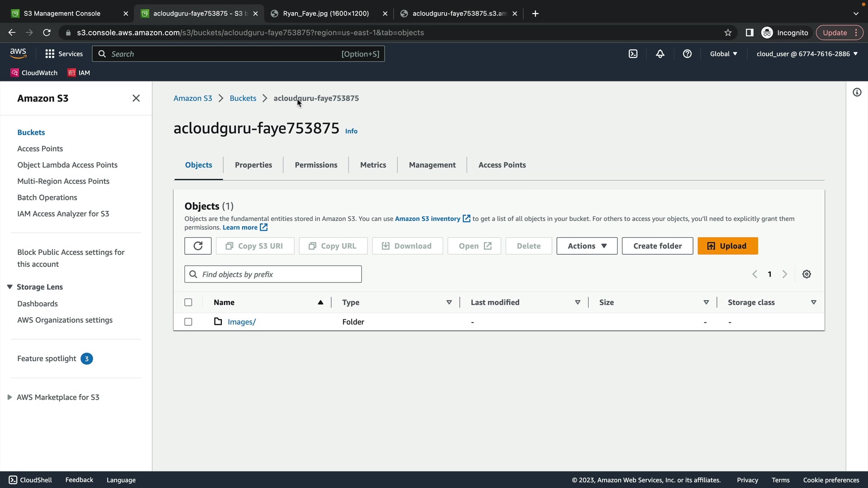Collapse the Storage Lens section
Image resolution: width=868 pixels, height=488 pixels.
[9, 287]
